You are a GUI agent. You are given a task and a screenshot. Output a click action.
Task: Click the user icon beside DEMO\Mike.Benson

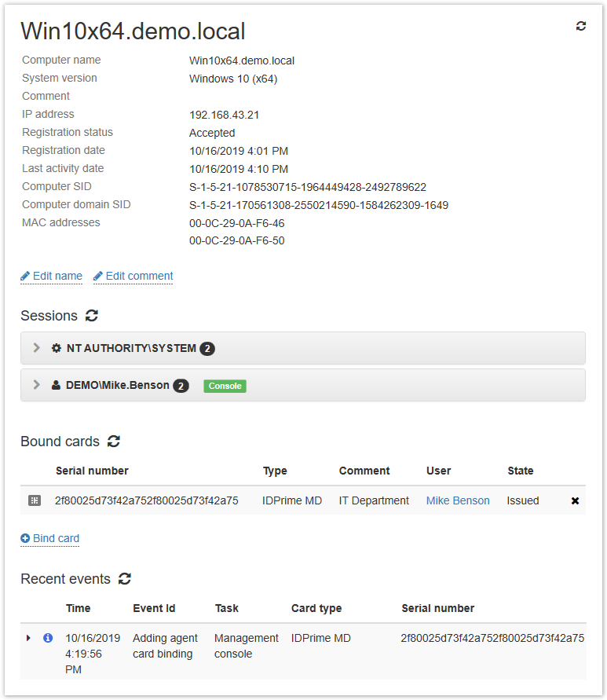[56, 386]
